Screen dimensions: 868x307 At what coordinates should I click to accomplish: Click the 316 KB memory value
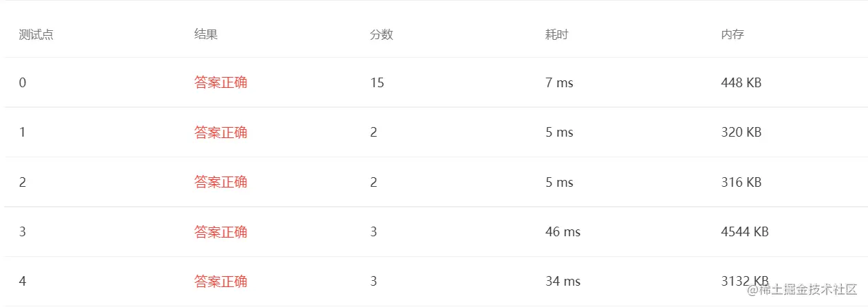click(741, 182)
